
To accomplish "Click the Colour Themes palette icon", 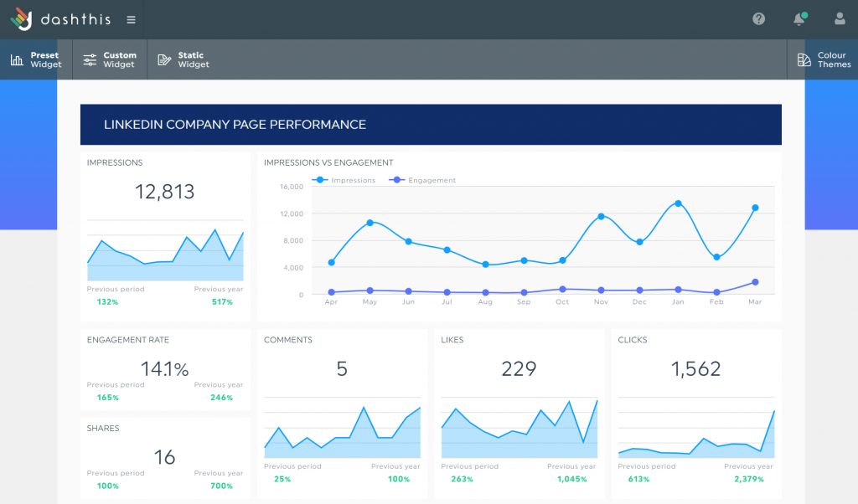I will (x=804, y=59).
